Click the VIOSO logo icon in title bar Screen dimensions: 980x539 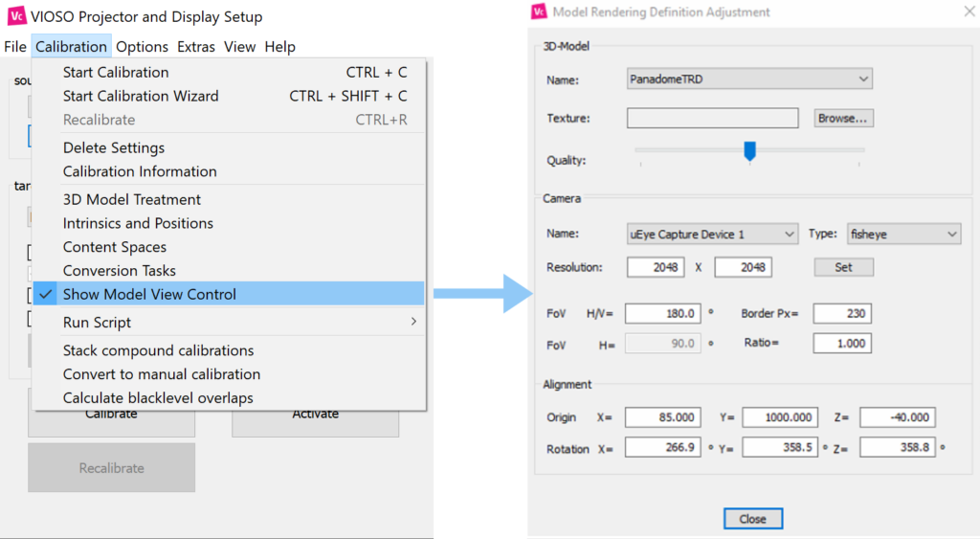pos(16,16)
